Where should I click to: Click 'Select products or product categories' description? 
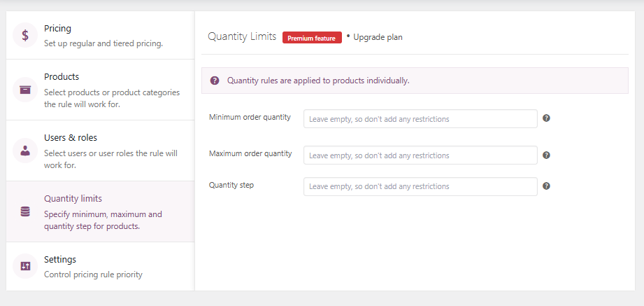[112, 98]
